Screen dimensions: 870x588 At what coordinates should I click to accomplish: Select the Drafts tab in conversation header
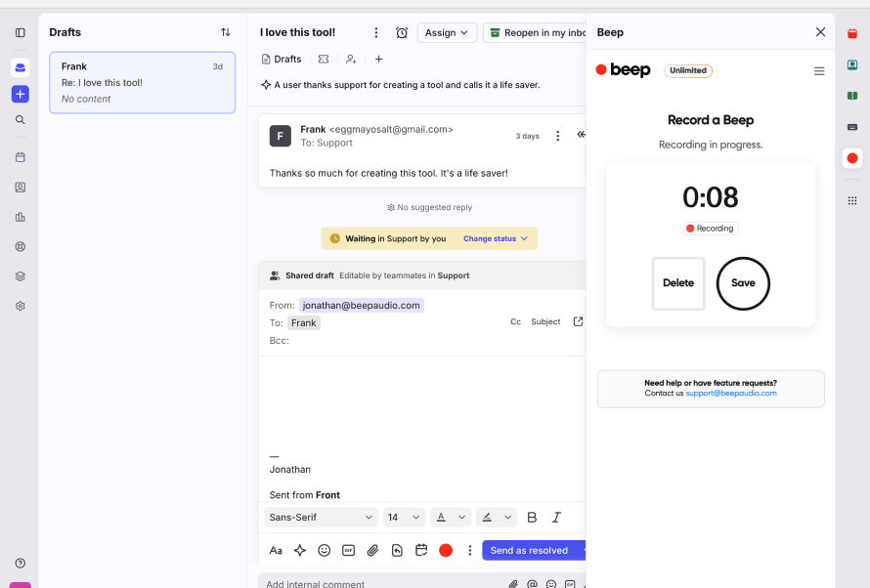(x=282, y=59)
